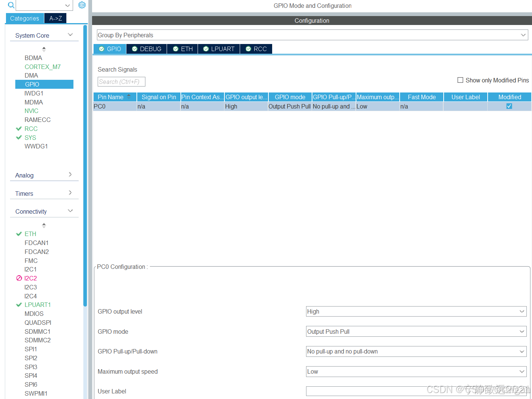Sort by Signal on Pin column

tap(159, 97)
